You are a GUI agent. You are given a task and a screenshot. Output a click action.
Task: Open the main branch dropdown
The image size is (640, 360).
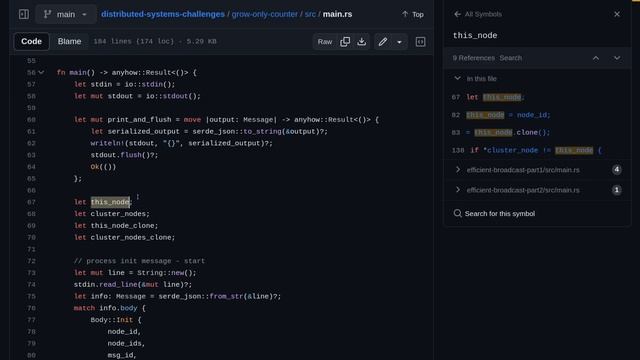point(66,14)
